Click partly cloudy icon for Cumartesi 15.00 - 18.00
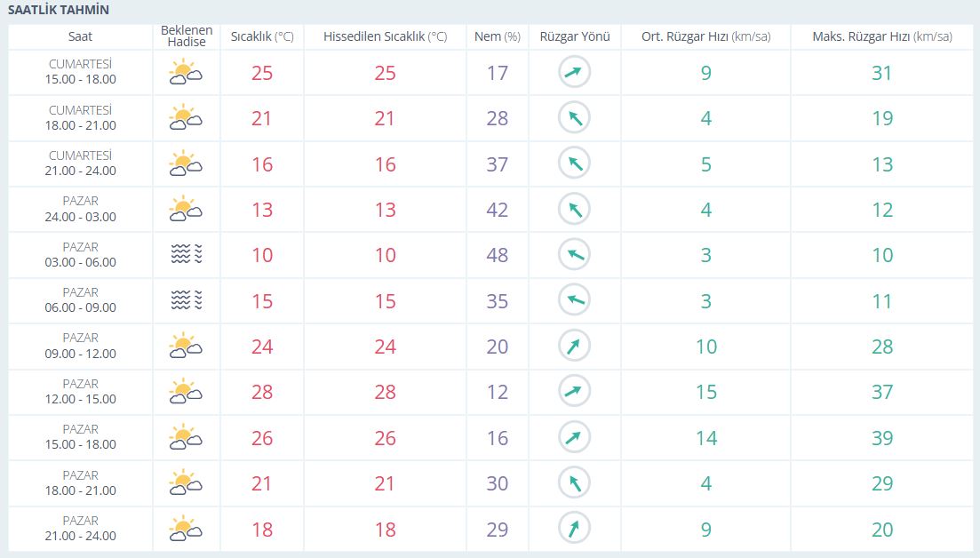 coord(186,73)
